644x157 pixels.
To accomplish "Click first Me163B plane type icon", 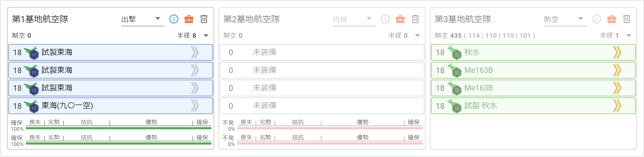I will [x=455, y=70].
